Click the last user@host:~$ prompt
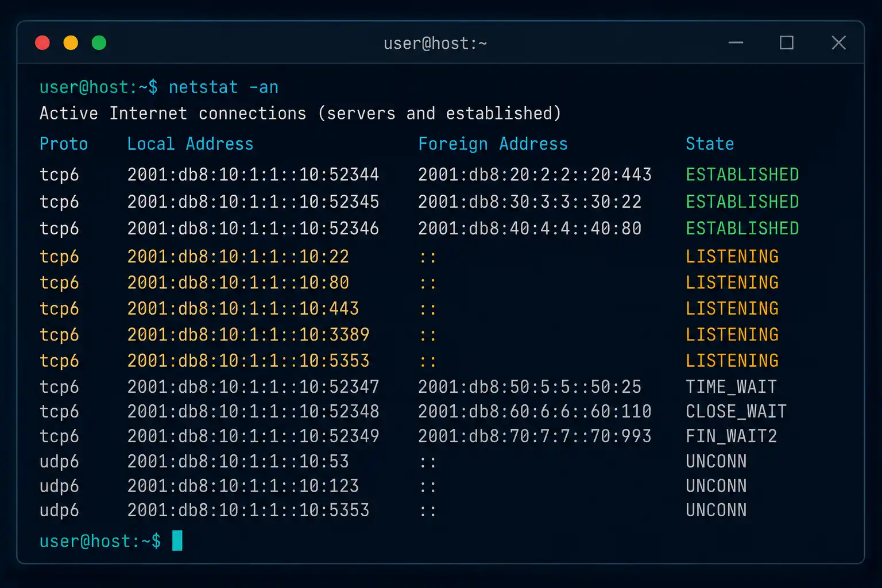This screenshot has width=882, height=588. point(100,541)
